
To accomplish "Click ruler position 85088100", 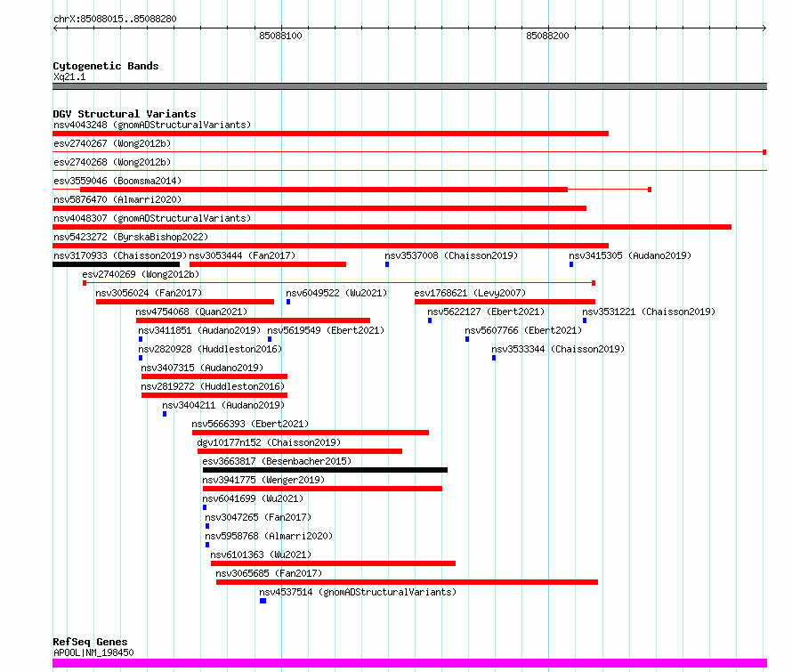I will click(280, 36).
